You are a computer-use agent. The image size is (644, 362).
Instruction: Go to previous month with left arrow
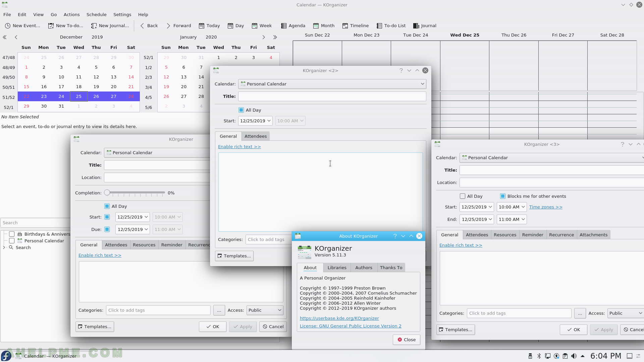(16, 37)
